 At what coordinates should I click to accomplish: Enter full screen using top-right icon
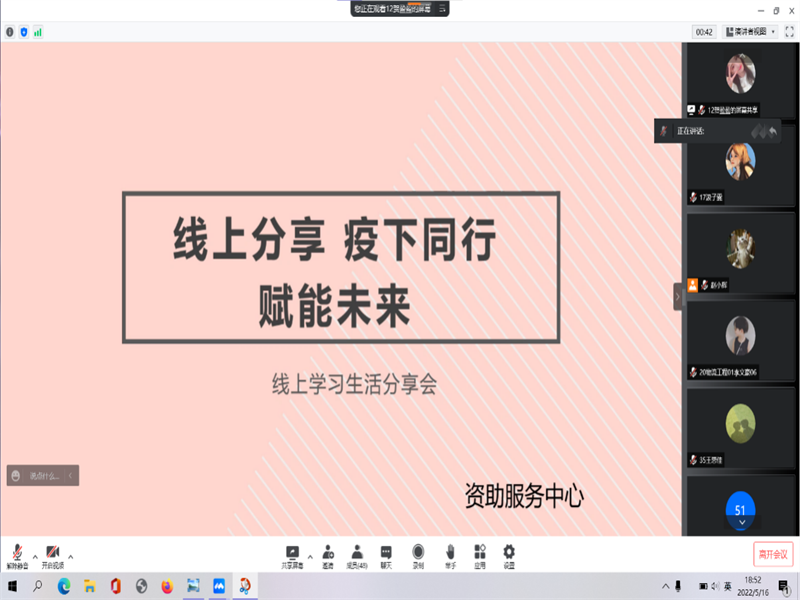(x=789, y=32)
